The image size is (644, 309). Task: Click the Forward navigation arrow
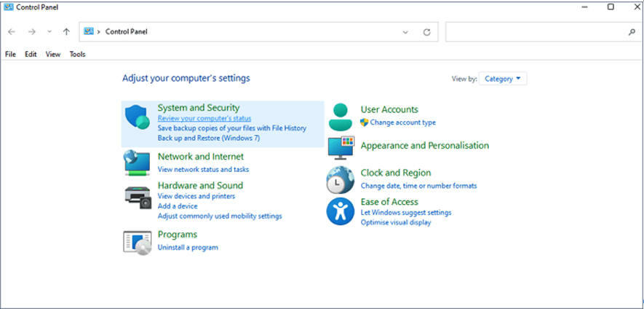[31, 31]
